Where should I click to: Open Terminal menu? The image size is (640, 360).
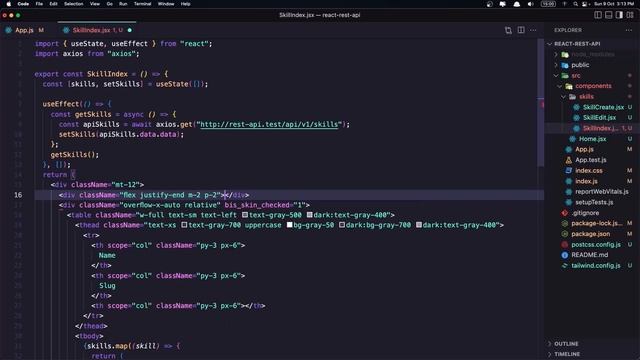click(142, 4)
